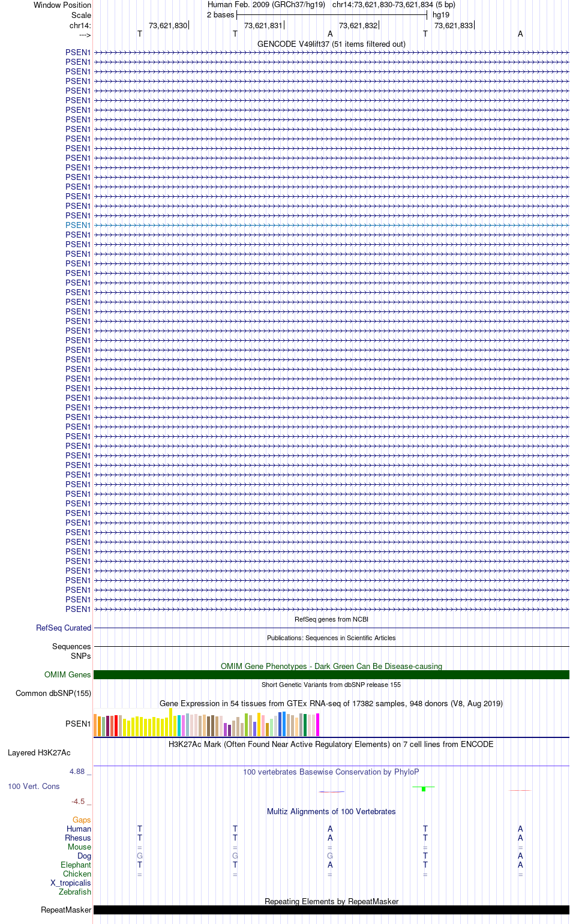The image size is (570, 924).
Task: Click the tallest yellow GTEx expression bar
Action: [171, 722]
